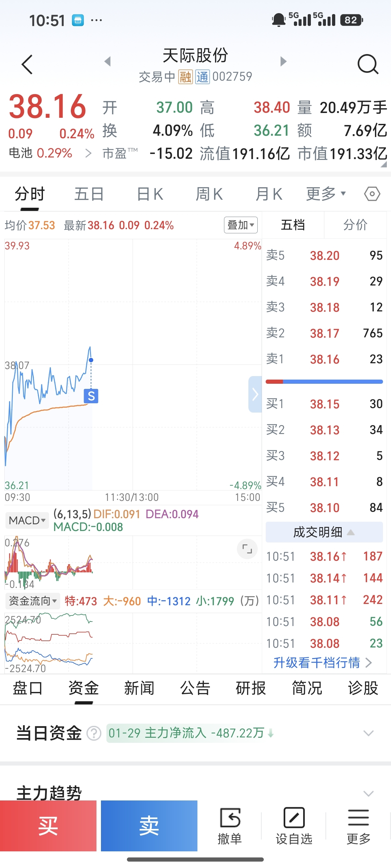Expand the chart to fullscreen icon
The width and height of the screenshot is (391, 868).
pos(247,549)
